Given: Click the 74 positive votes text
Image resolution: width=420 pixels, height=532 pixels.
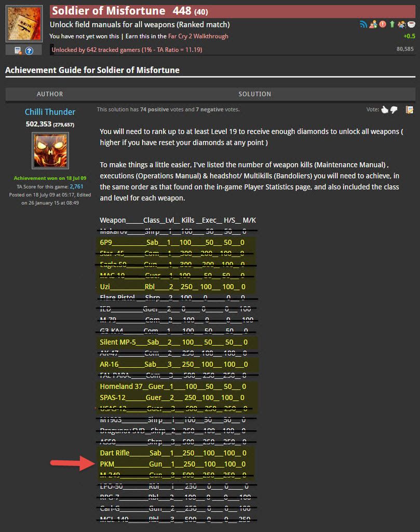Looking at the screenshot, I should point(155,109).
